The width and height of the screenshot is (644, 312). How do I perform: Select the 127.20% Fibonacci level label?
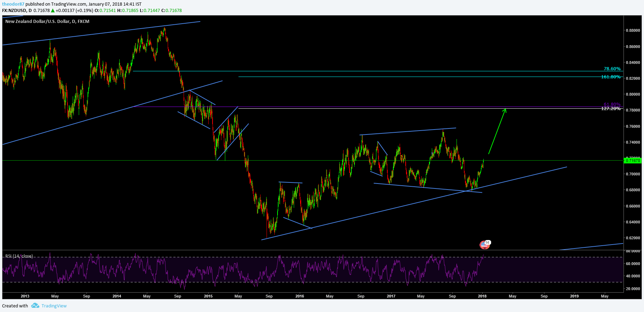[611, 109]
